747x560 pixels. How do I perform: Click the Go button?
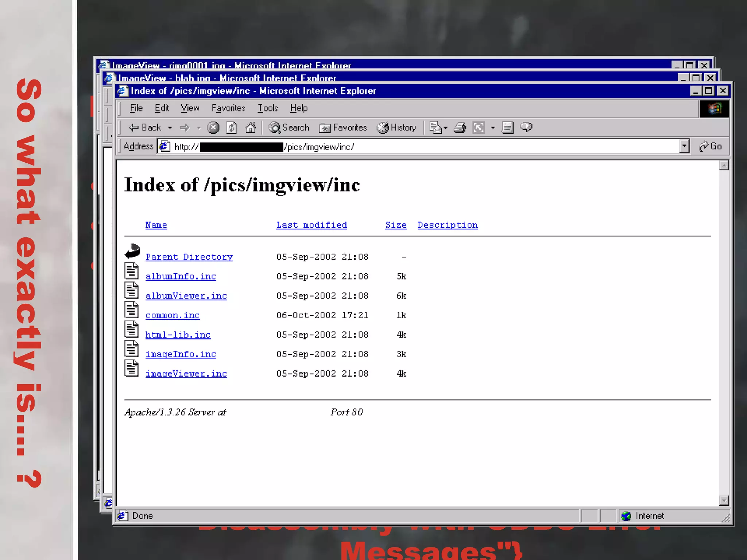[710, 146]
